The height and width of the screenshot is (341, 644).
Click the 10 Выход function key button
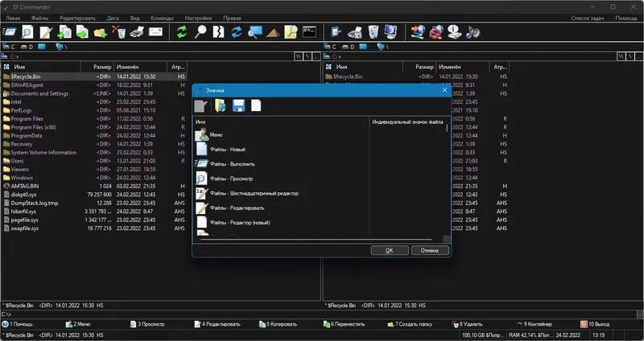point(595,324)
